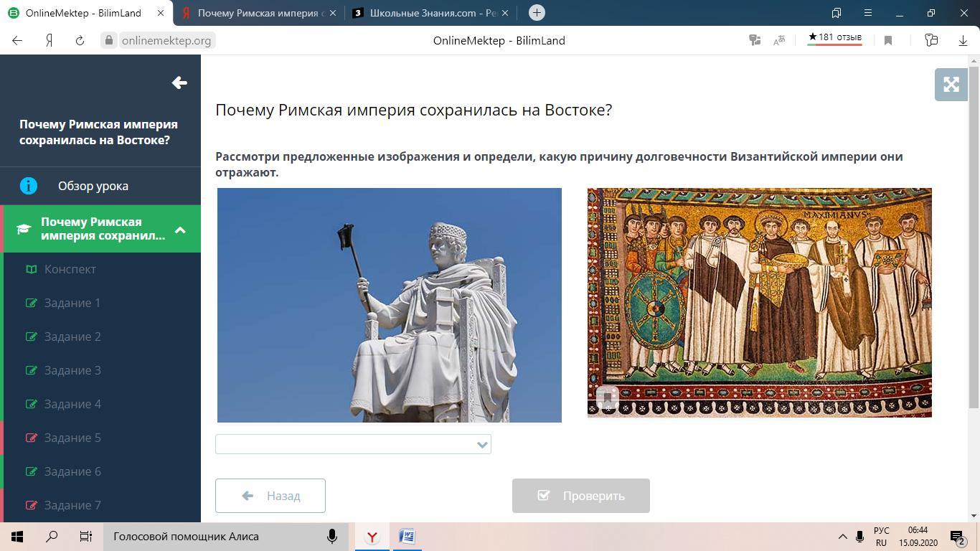This screenshot has height=551, width=980.
Task: Click the seated statue image
Action: [x=390, y=305]
